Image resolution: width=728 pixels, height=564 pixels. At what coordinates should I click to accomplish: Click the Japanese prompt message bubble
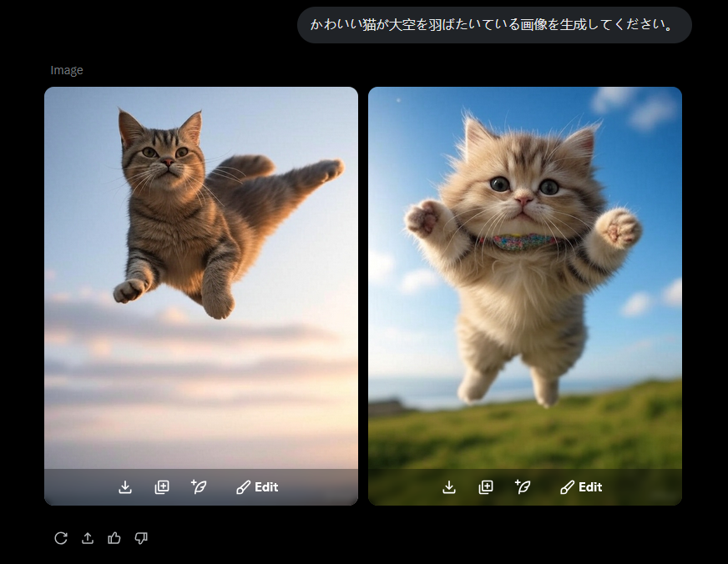pos(493,25)
